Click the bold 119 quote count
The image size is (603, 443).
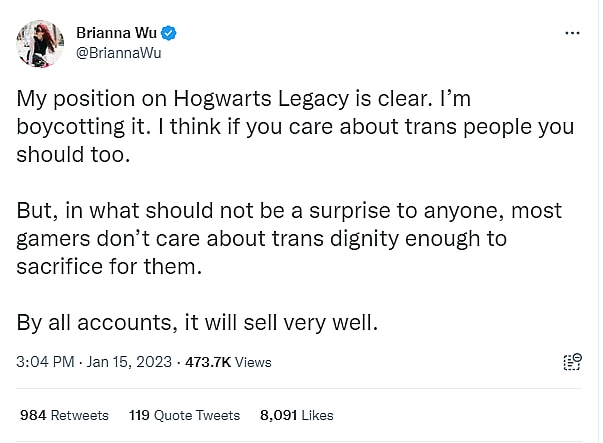coord(141,414)
